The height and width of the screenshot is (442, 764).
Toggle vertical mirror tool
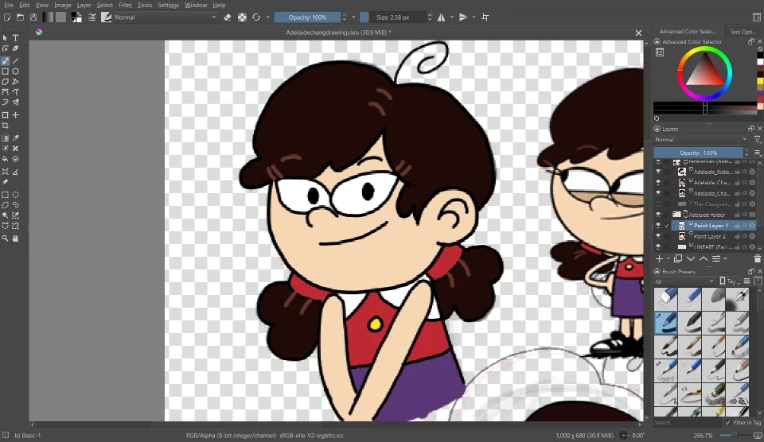[463, 17]
